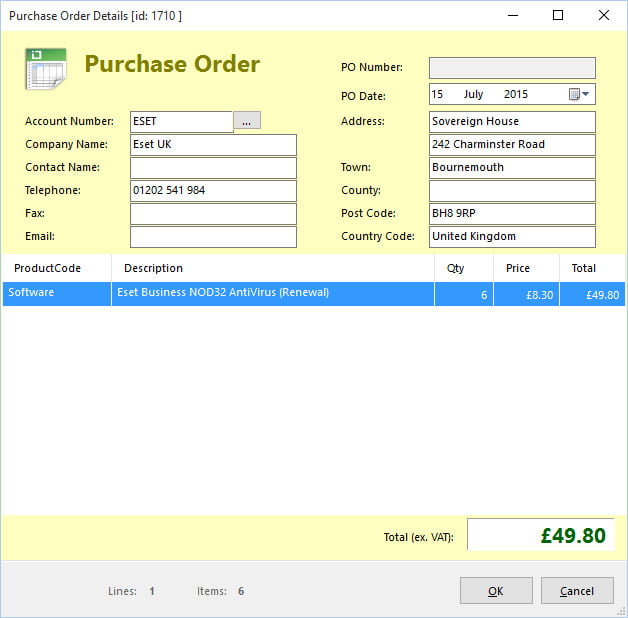628x618 pixels.
Task: Click the Post Code field BH8 9RP
Action: click(512, 214)
